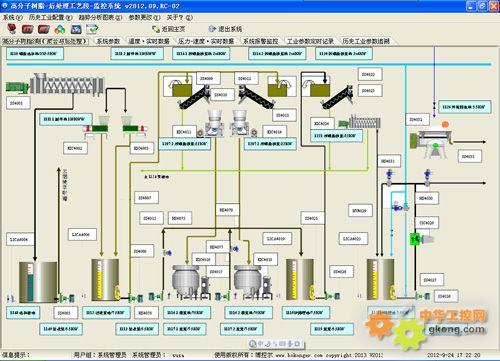The width and height of the screenshot is (500, 361).
Task: Click the red stamp toolbar icon
Action: tap(12, 29)
